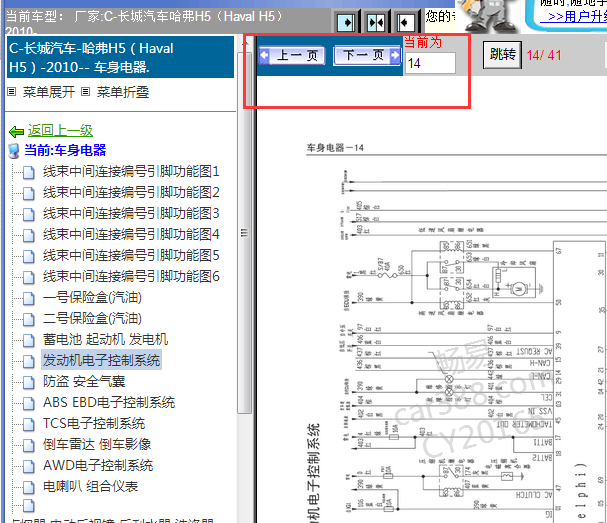Click page icon beside 防盗 安全气囊
The width and height of the screenshot is (607, 523).
click(x=28, y=382)
